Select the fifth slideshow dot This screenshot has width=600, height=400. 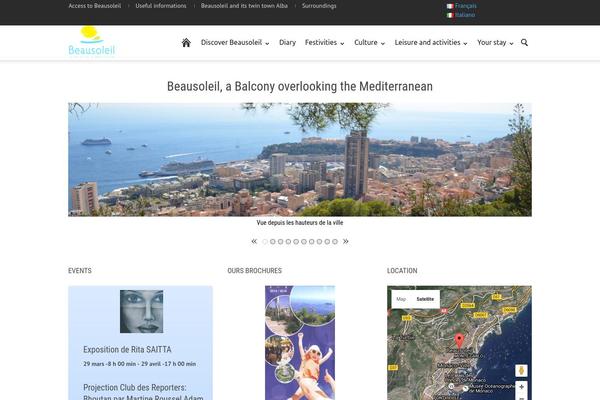(x=296, y=242)
